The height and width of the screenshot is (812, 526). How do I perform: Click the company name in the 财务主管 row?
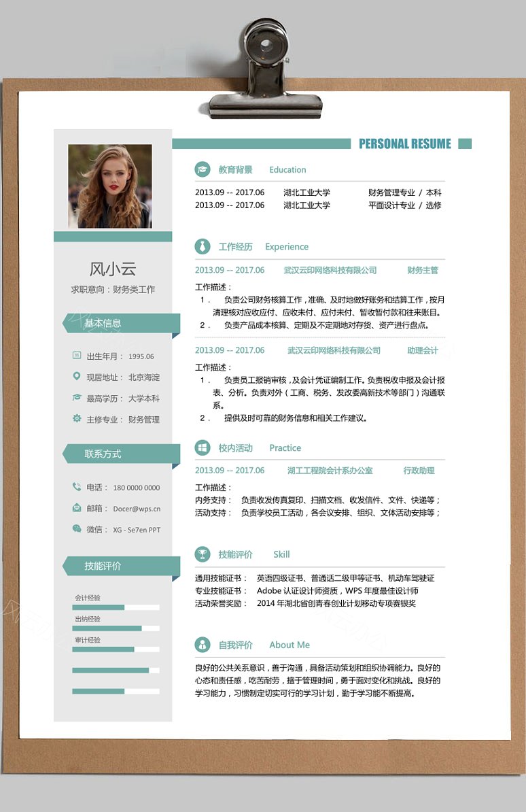[330, 270]
